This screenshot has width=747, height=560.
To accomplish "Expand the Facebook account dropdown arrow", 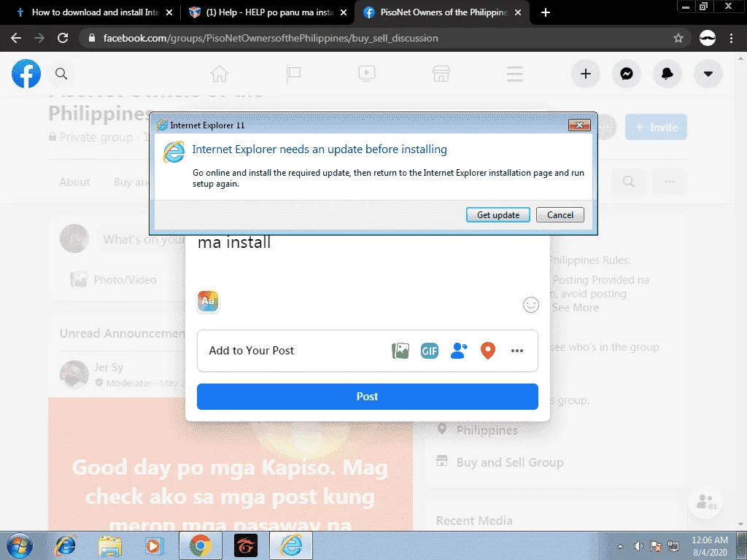I will [x=708, y=74].
